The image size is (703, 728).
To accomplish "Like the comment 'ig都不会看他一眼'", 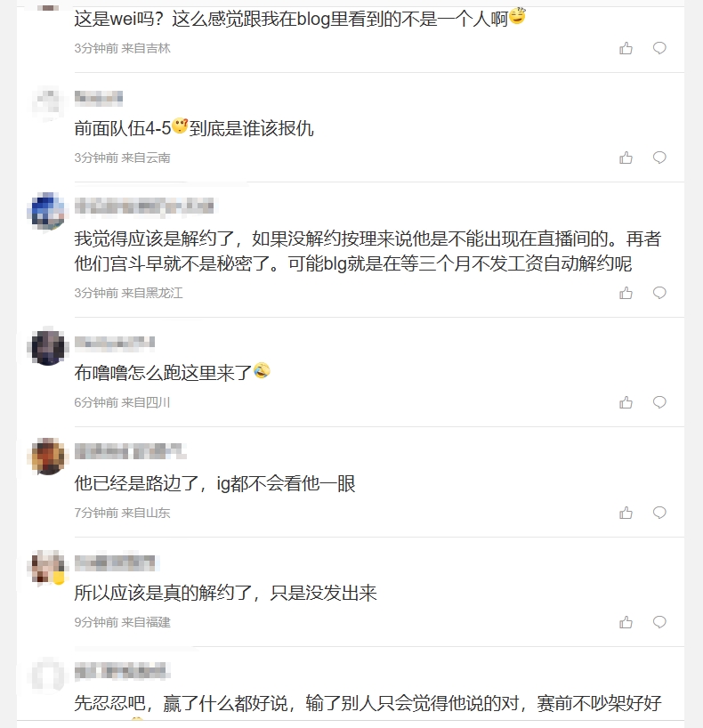I will coord(626,513).
